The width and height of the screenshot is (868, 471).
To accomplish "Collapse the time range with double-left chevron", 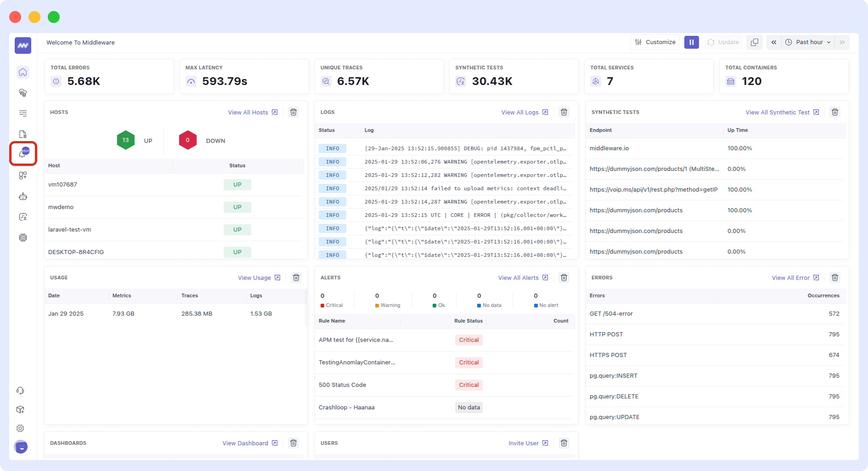I will pyautogui.click(x=774, y=42).
